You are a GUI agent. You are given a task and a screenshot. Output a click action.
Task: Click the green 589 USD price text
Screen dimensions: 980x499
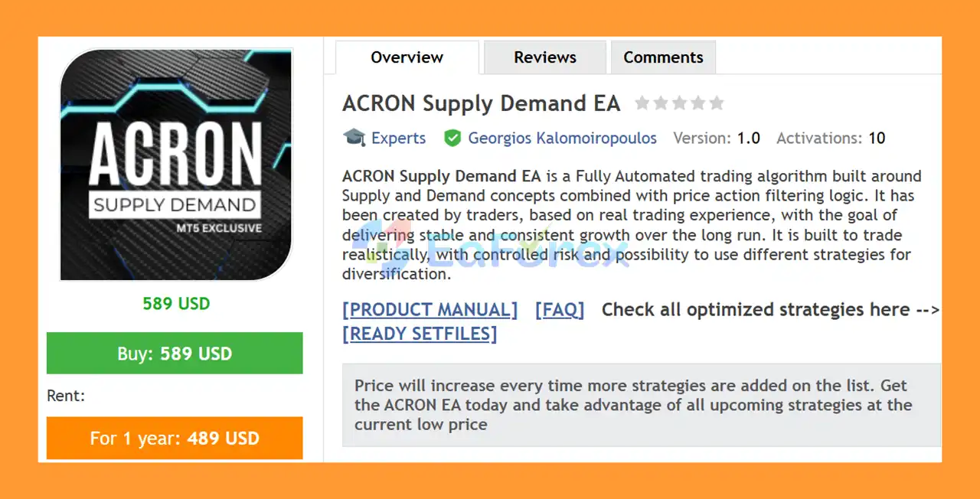click(176, 303)
